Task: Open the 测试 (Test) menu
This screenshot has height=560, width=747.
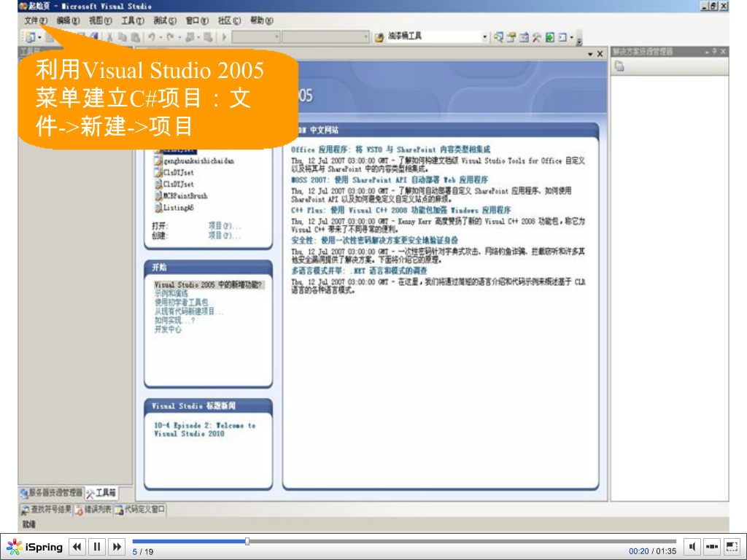Action: 165,20
